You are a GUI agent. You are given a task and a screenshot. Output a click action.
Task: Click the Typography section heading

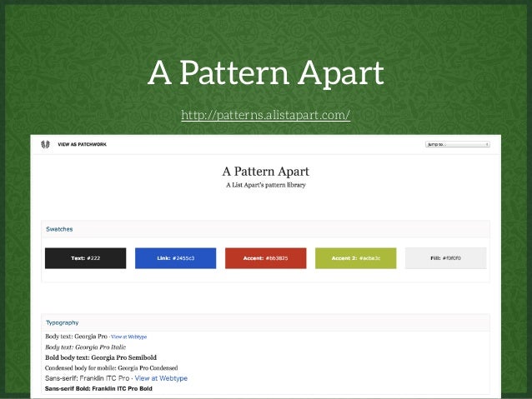click(62, 322)
